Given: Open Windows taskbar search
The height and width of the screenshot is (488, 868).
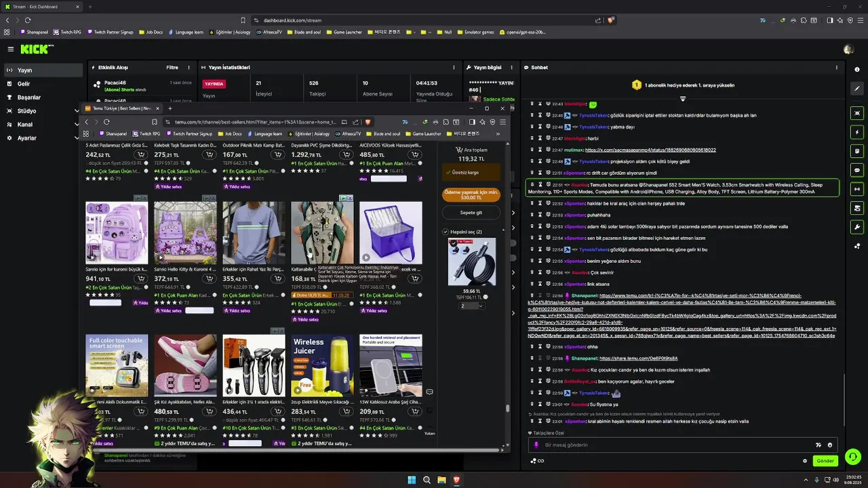Looking at the screenshot, I should 427,480.
